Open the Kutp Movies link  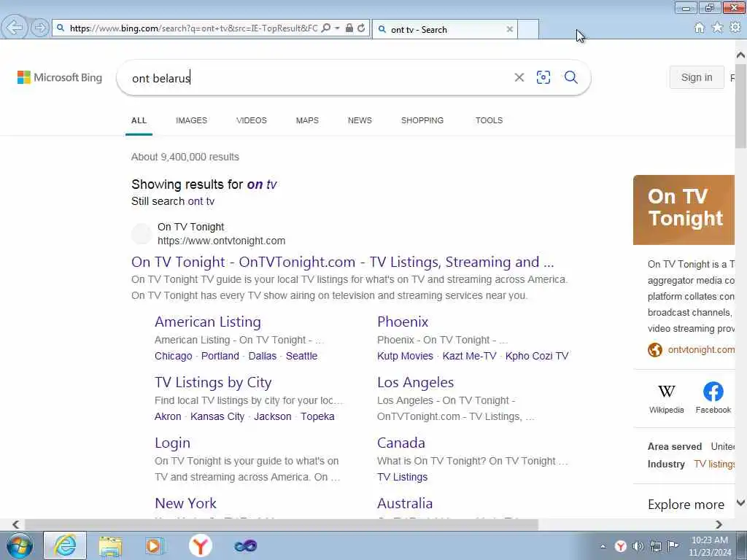(405, 356)
